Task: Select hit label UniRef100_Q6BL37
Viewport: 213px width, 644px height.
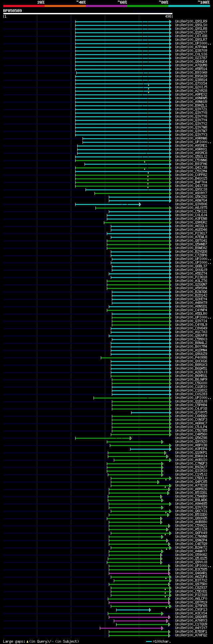Action: [191, 266]
